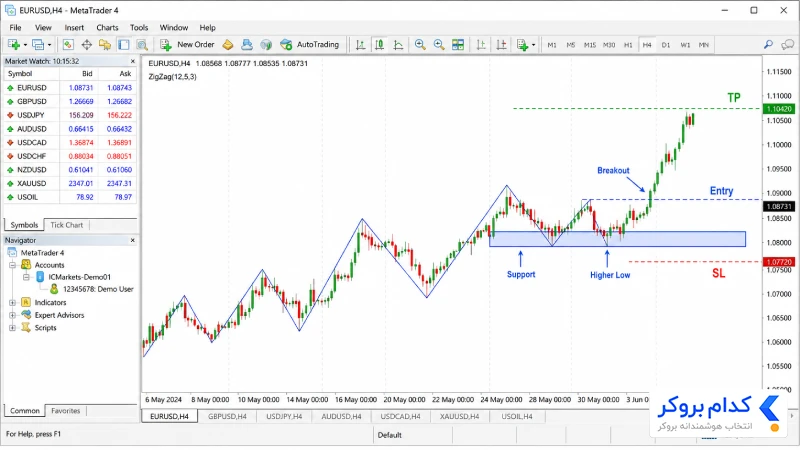Toggle the Data Window crosshair icon
Screen dimensions: 800x450
[87, 45]
